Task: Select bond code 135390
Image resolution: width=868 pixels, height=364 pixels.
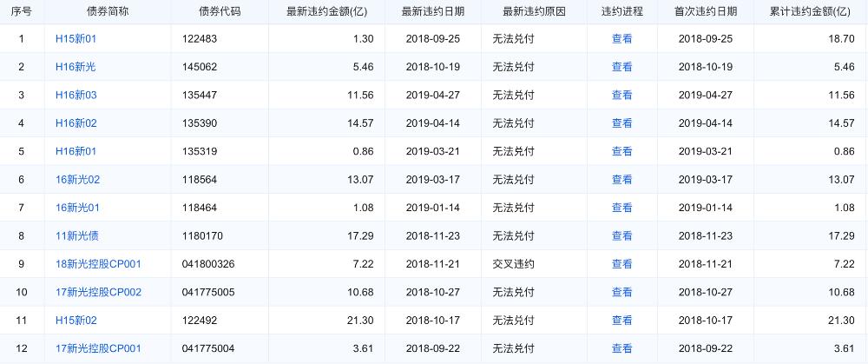Action: tap(200, 123)
